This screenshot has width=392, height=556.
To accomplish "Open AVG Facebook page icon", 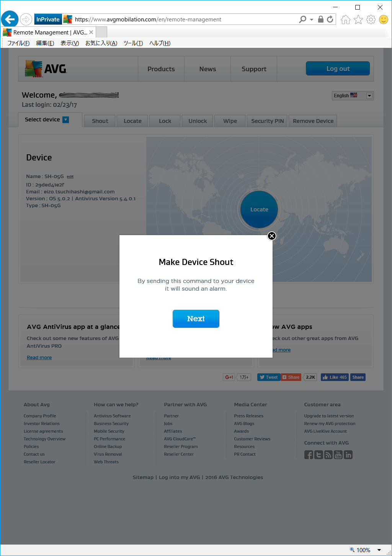I will click(309, 455).
